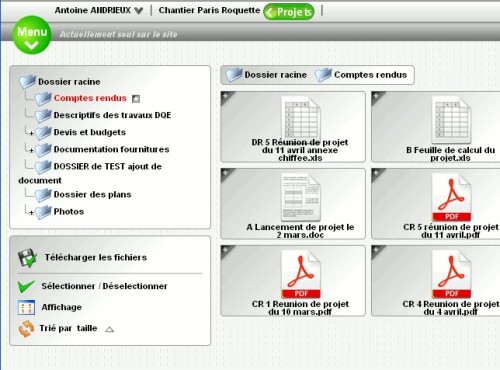The image size is (500, 370).
Task: Toggle the small box next to Comptes rendus
Action: click(136, 99)
